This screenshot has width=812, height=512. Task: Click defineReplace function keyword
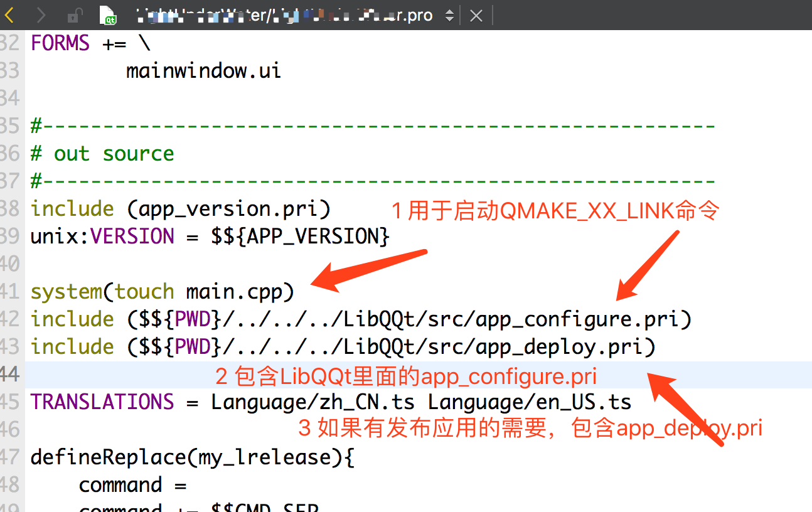click(109, 457)
